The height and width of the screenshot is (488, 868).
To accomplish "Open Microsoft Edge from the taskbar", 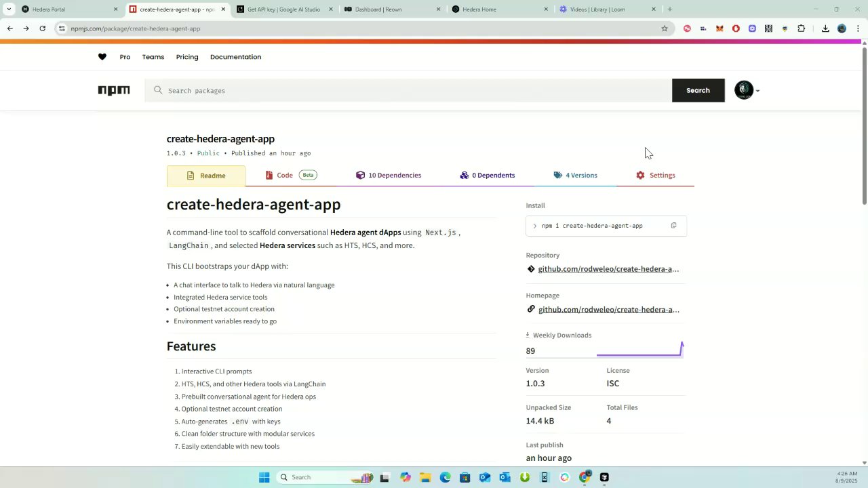I will click(445, 477).
